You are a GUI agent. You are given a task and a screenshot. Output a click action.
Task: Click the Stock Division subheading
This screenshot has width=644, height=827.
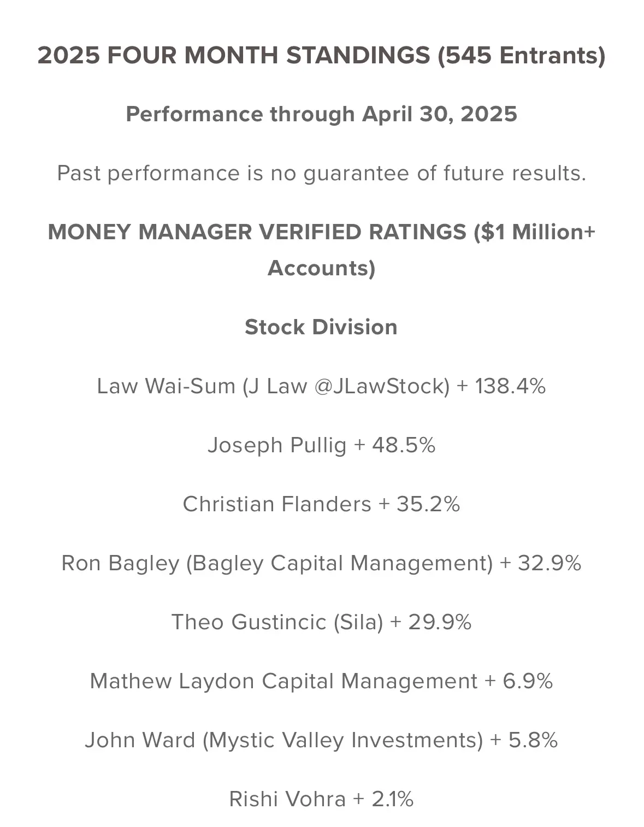321,327
